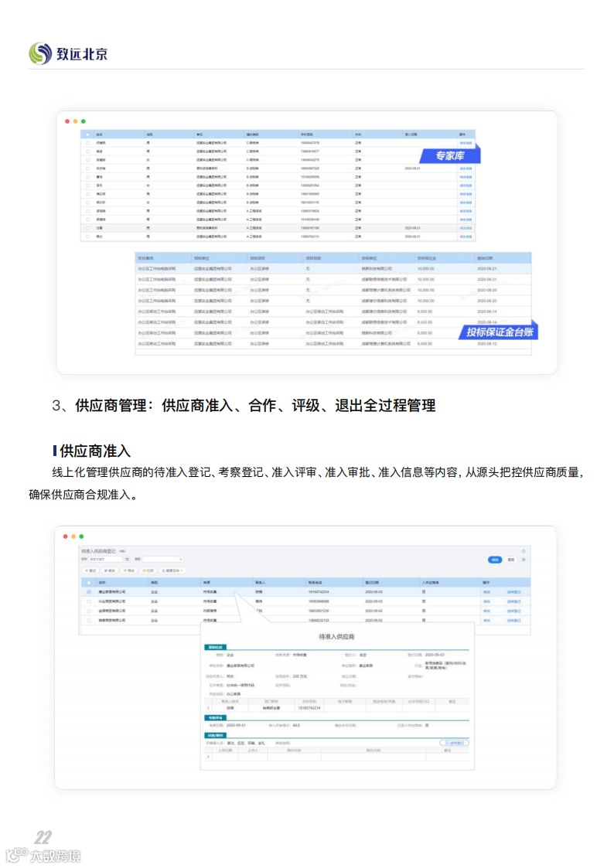Viewport: 614px width, 868px height.
Task: Check the checkbox for 金辉商贸有限公司 row
Action: coord(89,611)
